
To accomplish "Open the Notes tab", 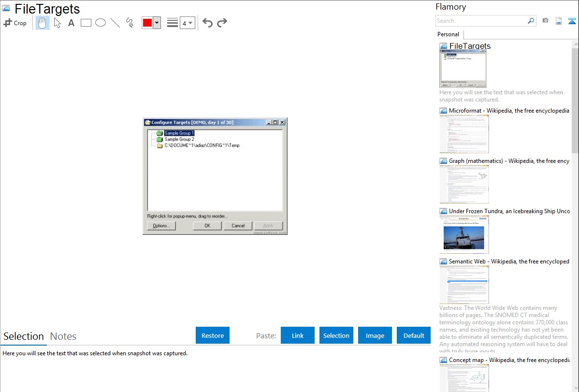I will click(63, 336).
